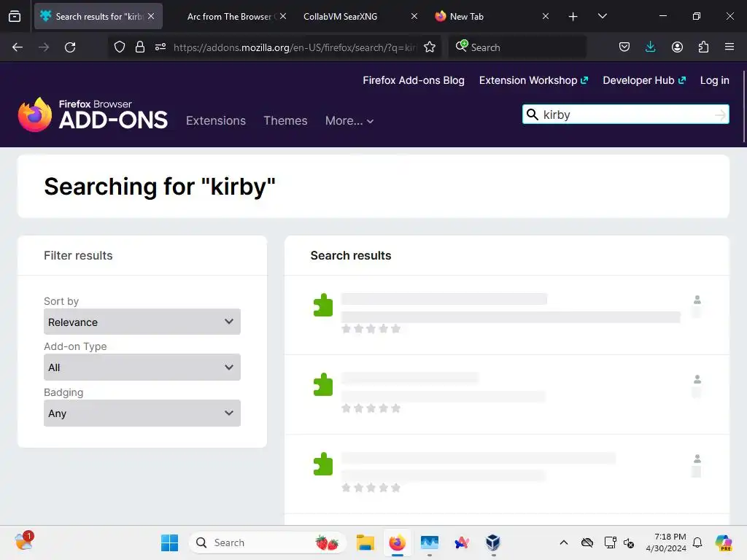Close the Search results for kirby tab
Viewport: 747px width, 560px height.
[x=151, y=16]
